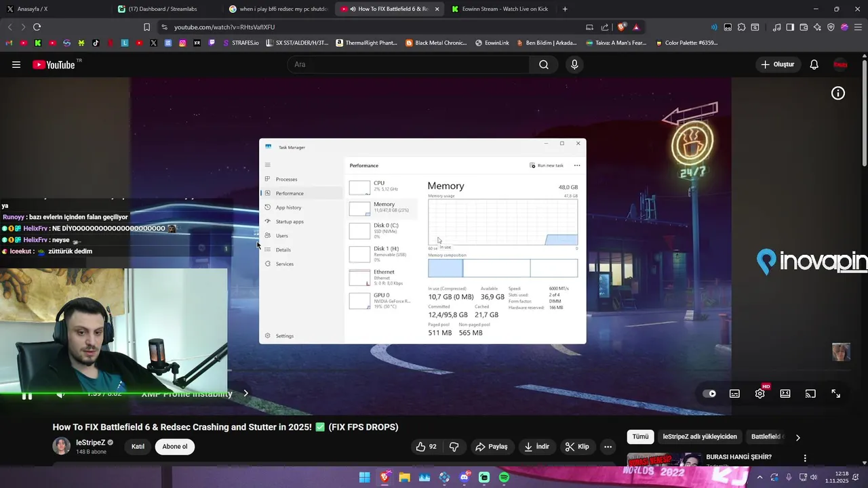Select the leStripeZ adlı yükleyiciden chip

[x=700, y=437]
